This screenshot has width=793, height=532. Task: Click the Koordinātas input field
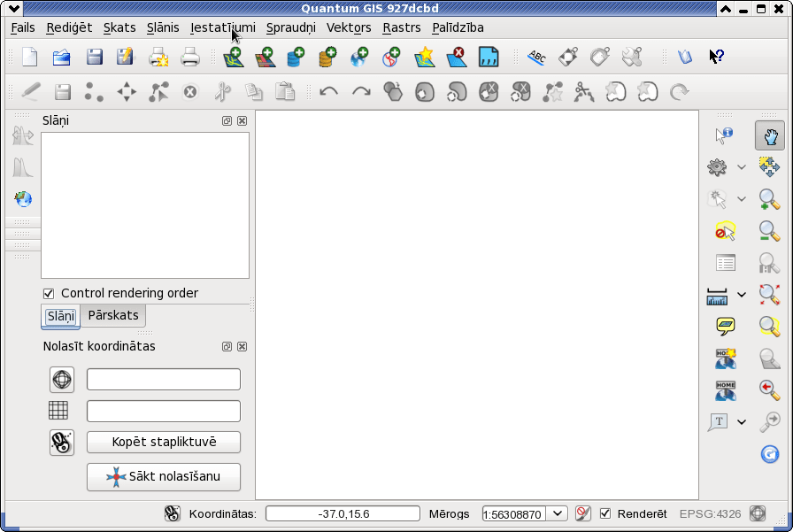click(x=343, y=513)
